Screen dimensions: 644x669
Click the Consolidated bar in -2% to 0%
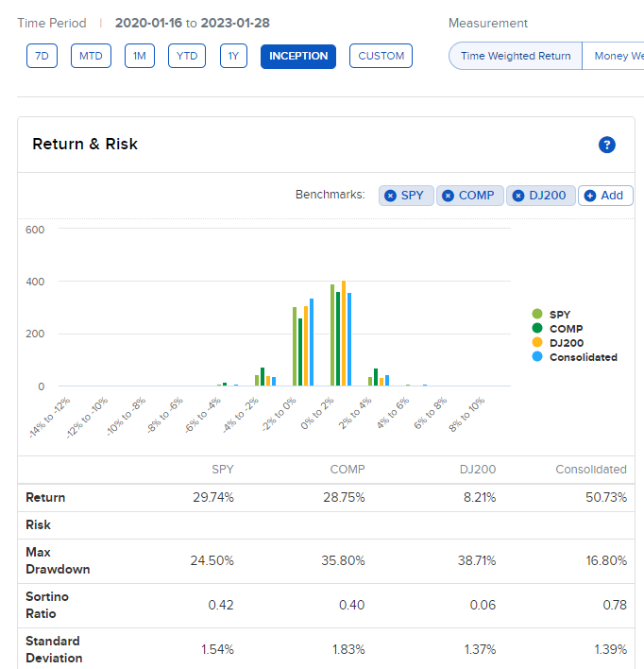pos(312,342)
